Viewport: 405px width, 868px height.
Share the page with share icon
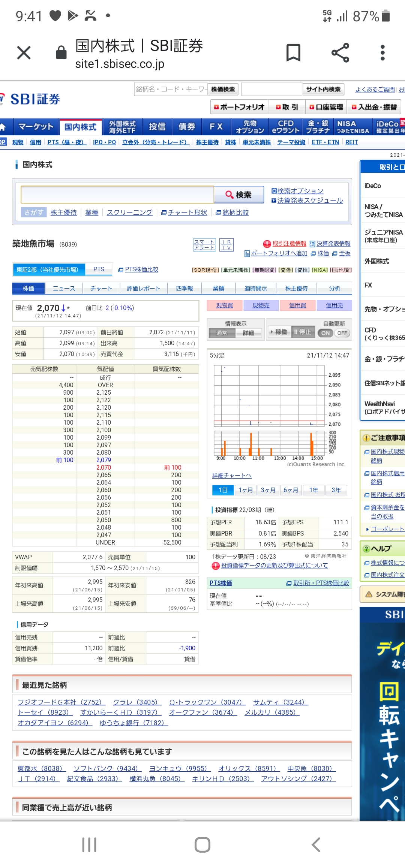point(340,52)
